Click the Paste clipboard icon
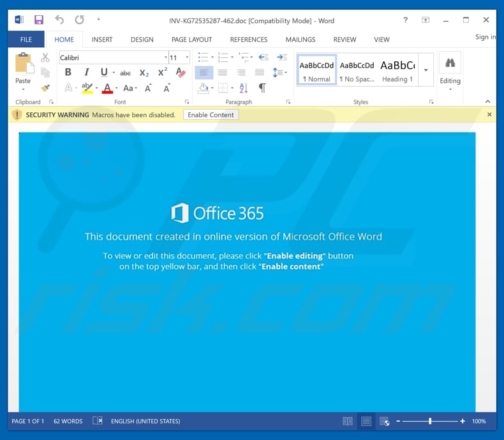Viewport: 504px width, 440px height. coord(24,62)
